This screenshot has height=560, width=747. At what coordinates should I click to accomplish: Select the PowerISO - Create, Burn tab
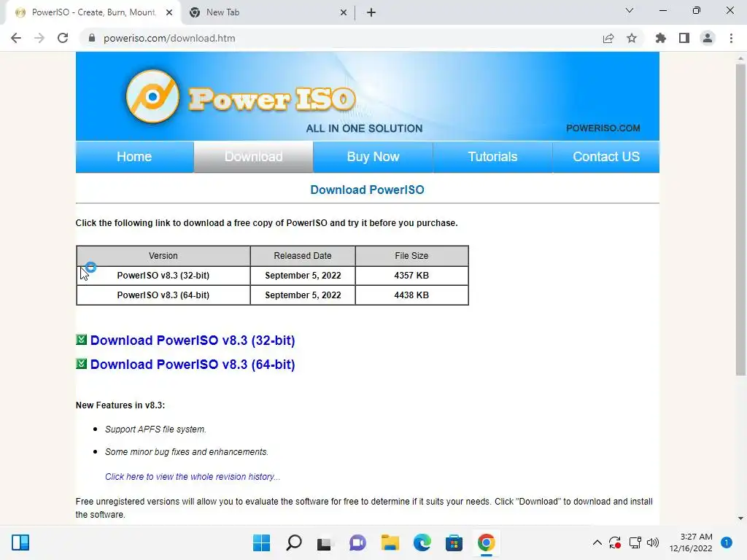coord(93,12)
